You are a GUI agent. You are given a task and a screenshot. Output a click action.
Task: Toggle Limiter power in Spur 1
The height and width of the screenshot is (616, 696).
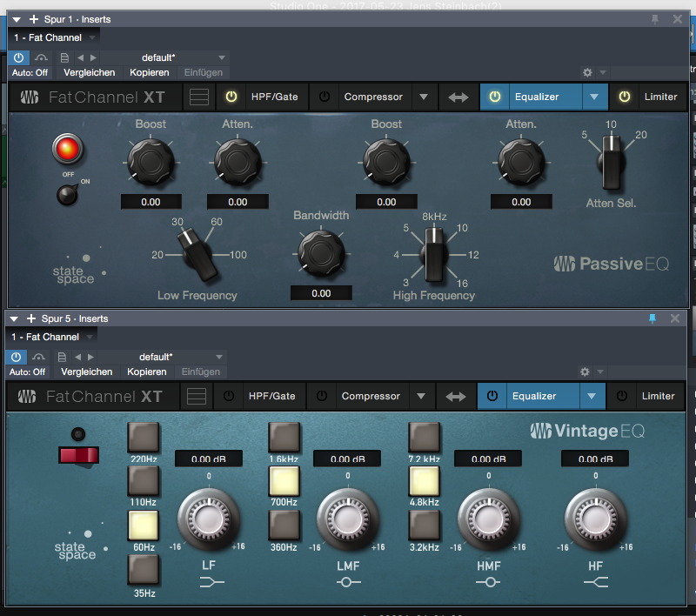tap(624, 97)
